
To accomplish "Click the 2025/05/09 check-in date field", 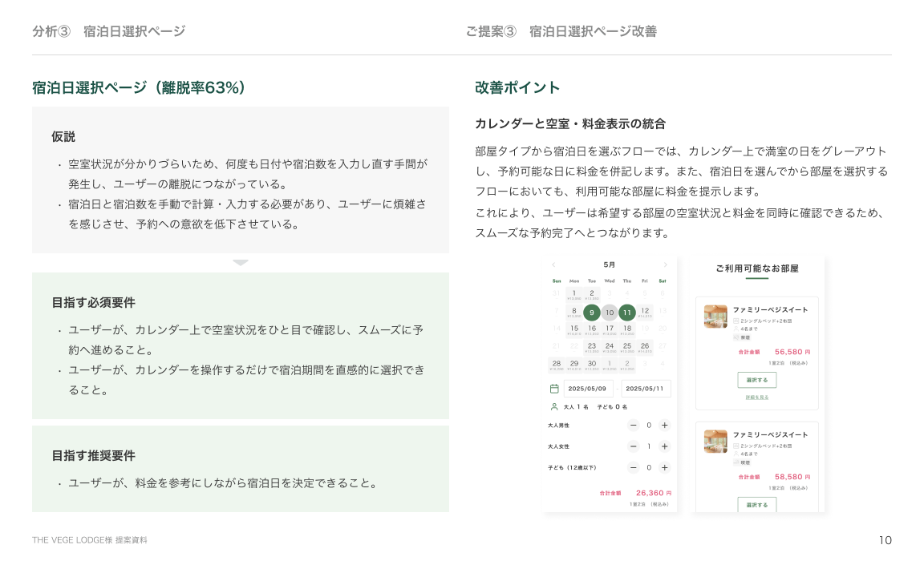I will 589,389.
